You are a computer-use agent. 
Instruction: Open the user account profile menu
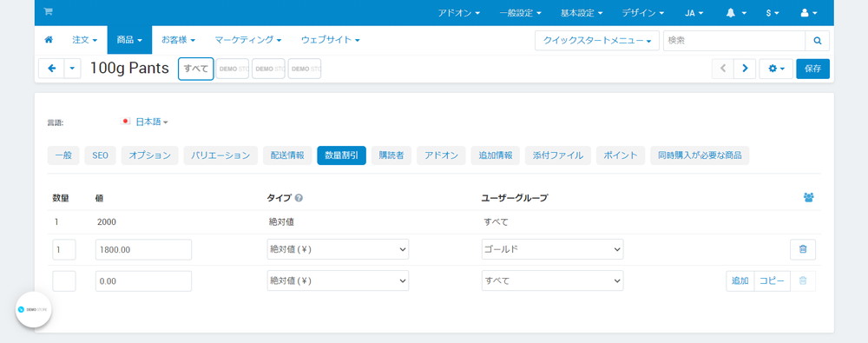pos(809,13)
